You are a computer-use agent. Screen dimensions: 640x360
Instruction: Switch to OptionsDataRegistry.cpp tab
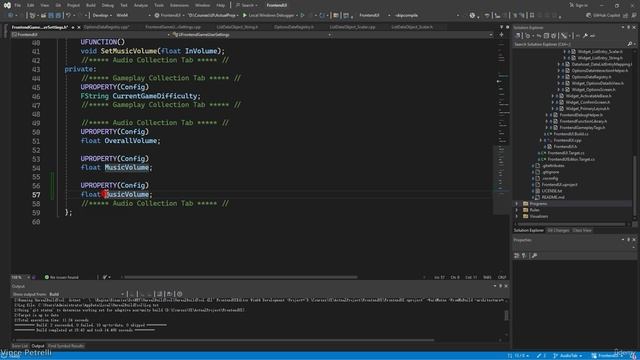click(107, 27)
